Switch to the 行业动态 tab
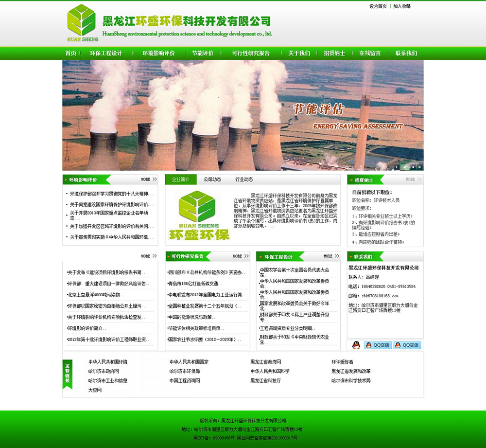This screenshot has height=448, width=486. (x=244, y=179)
